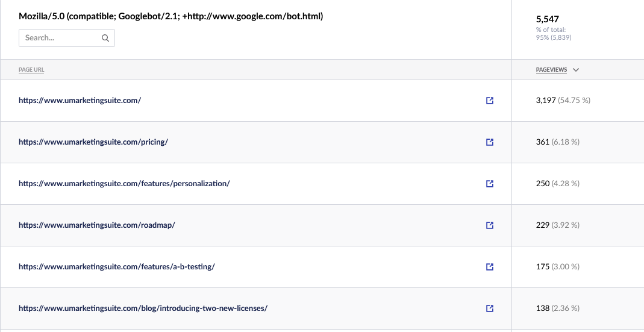Open umarketingsuite.com homepage URL link

[x=80, y=100]
